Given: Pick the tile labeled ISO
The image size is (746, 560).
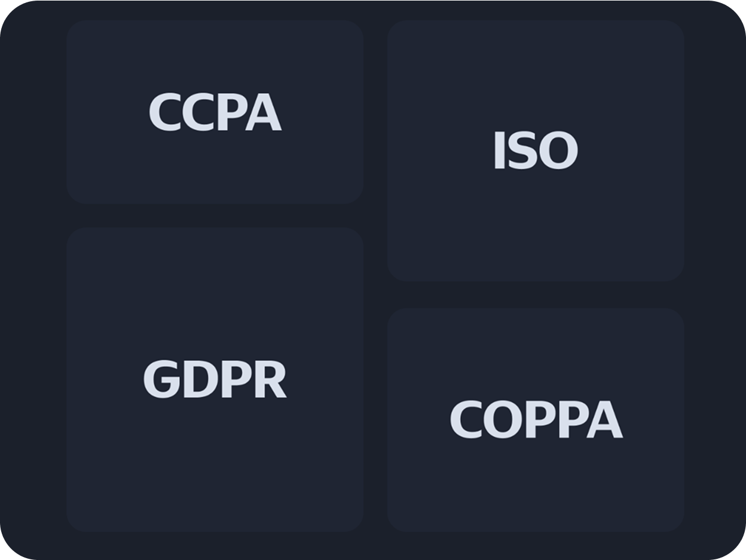Looking at the screenshot, I should [x=536, y=151].
